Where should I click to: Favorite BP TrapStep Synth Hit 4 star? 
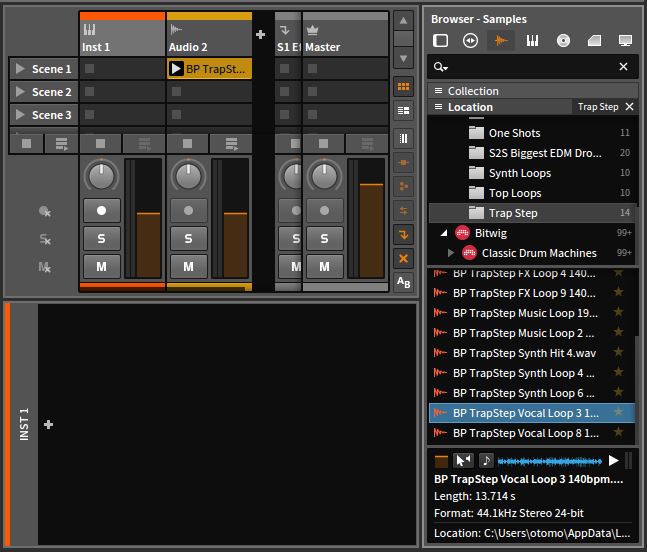tap(618, 352)
